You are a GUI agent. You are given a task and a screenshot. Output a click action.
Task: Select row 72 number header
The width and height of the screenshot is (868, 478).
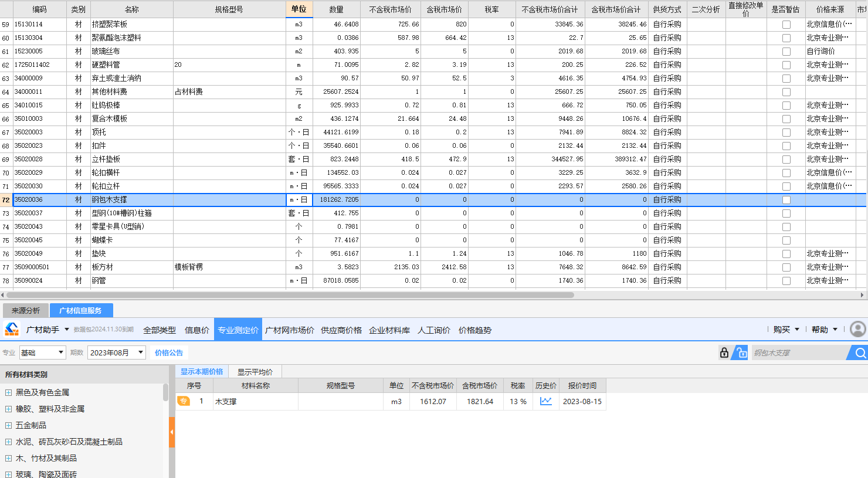[6, 200]
